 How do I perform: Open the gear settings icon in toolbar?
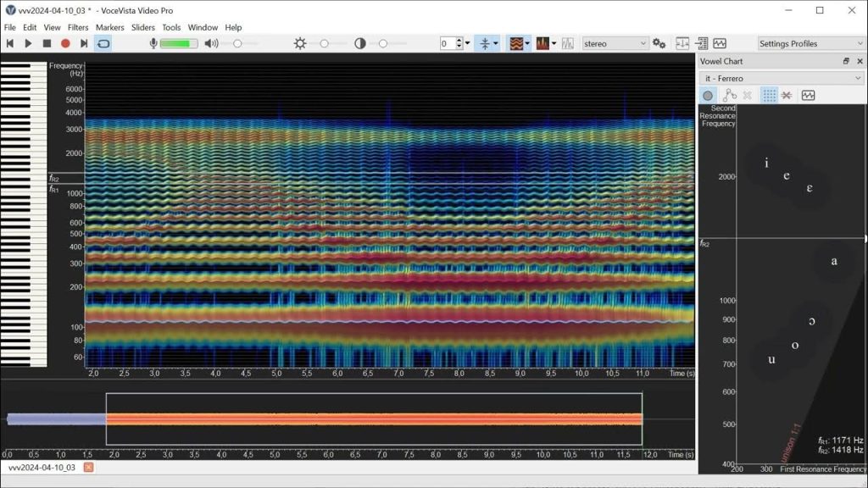(659, 43)
